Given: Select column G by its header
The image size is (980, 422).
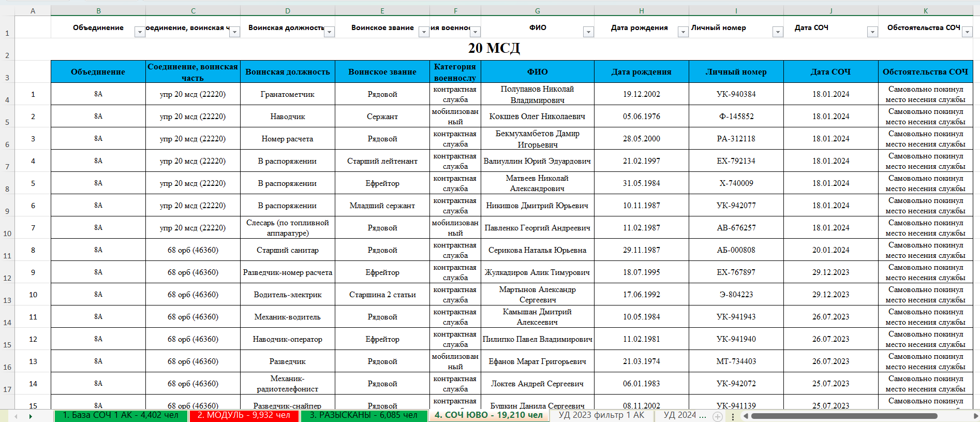Looking at the screenshot, I should click(537, 11).
